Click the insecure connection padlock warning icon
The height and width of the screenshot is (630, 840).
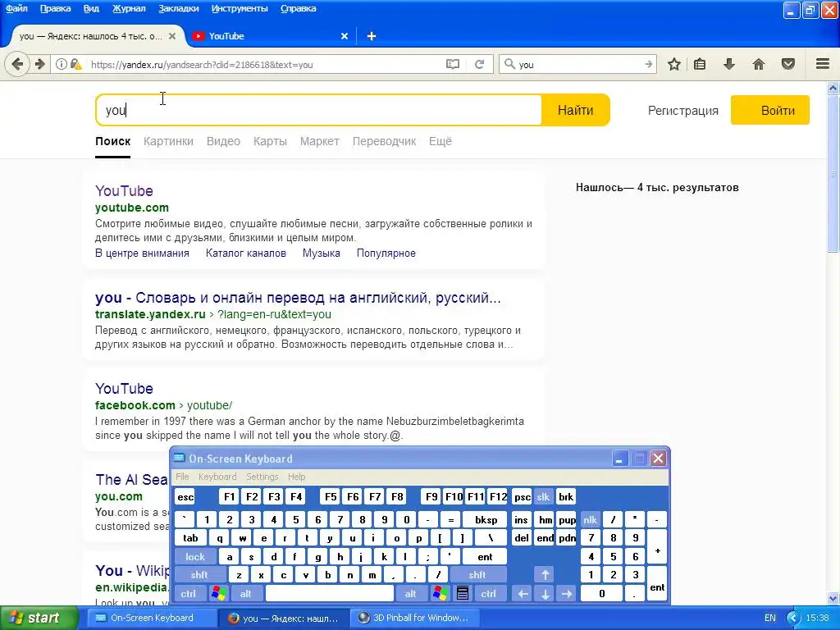tap(75, 64)
